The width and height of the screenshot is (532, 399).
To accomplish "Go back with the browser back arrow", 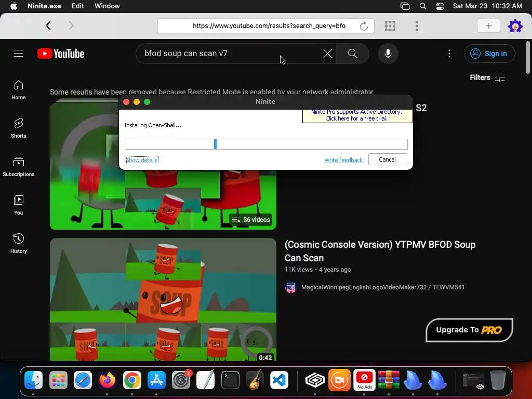I will click(48, 25).
